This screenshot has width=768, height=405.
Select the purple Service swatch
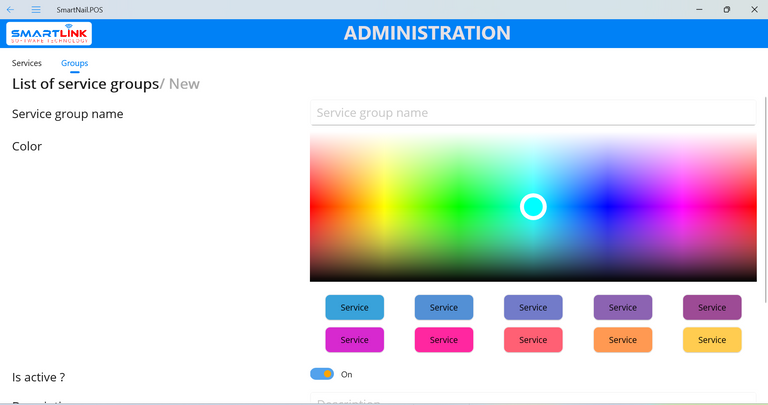coord(622,307)
